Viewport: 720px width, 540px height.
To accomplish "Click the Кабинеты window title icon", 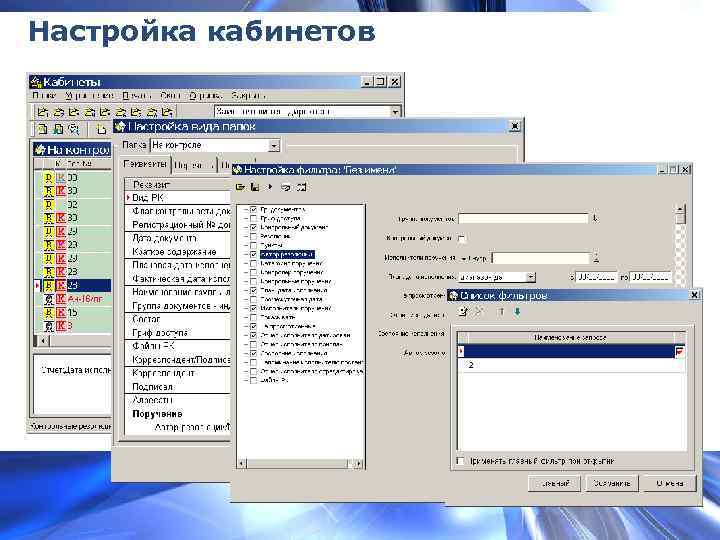I will pos(36,82).
